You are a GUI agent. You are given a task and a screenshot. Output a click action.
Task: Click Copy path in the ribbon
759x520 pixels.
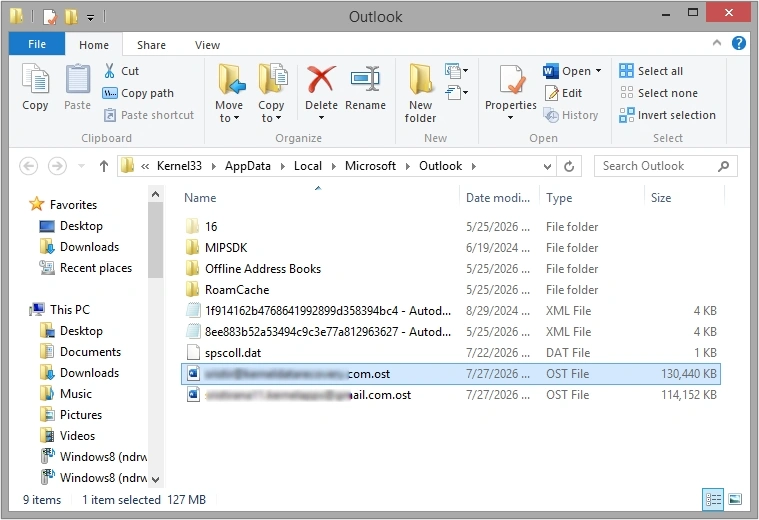(x=138, y=93)
